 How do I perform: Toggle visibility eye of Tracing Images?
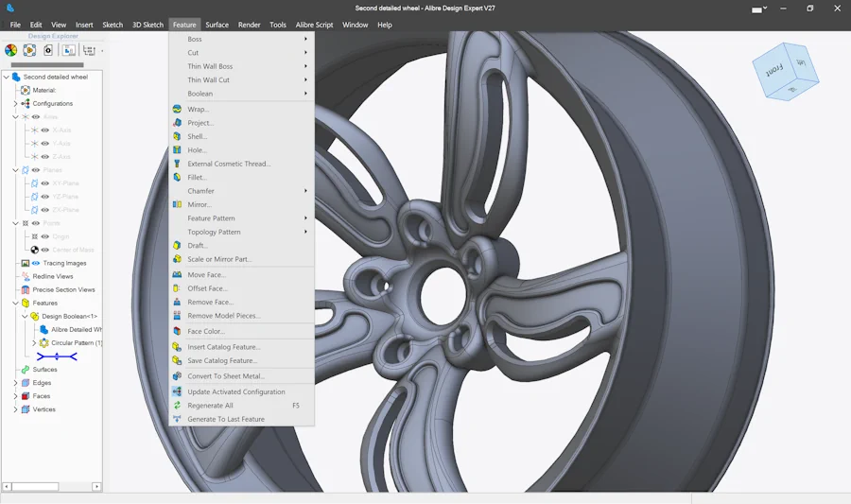[36, 263]
